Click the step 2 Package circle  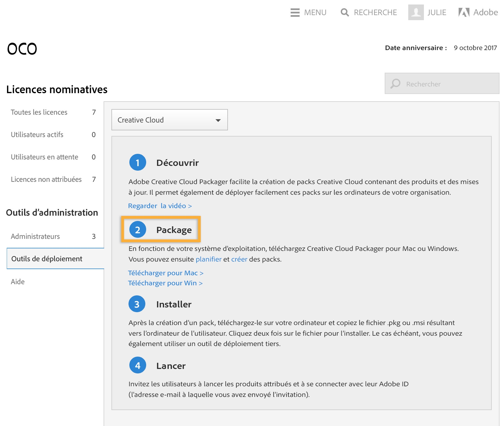137,230
